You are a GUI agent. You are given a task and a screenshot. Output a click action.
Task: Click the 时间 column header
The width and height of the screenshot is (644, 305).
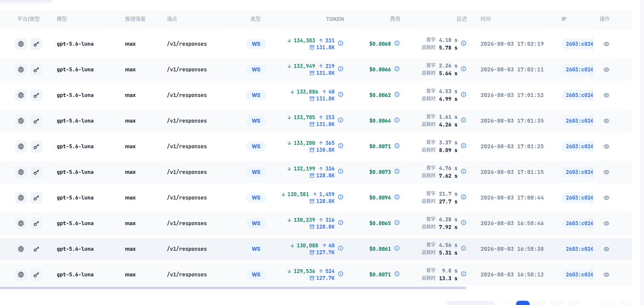pos(486,19)
